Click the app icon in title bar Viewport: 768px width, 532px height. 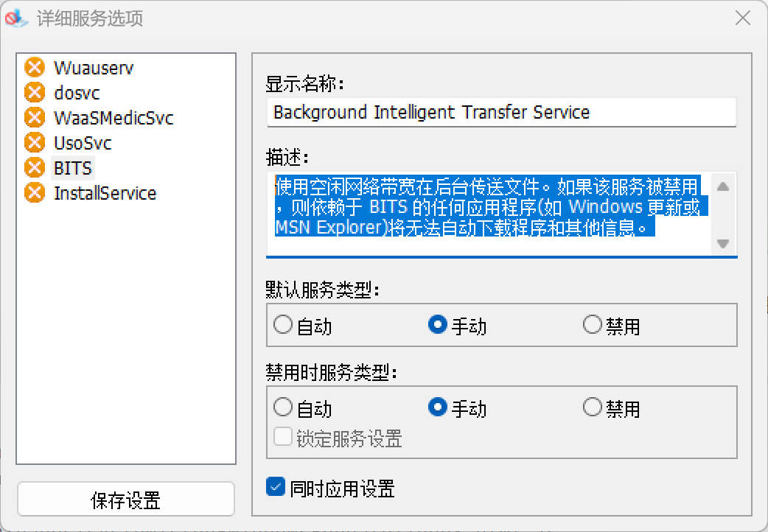(15, 18)
